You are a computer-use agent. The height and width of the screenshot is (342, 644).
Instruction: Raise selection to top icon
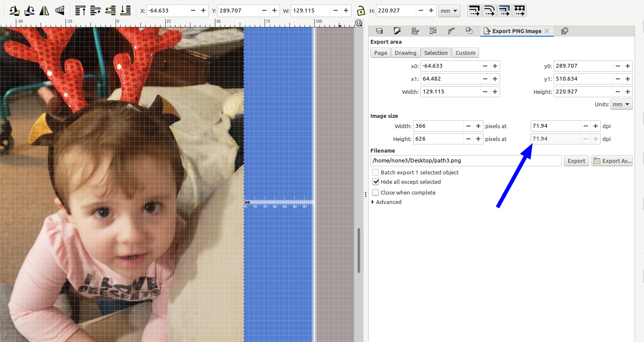(x=80, y=10)
